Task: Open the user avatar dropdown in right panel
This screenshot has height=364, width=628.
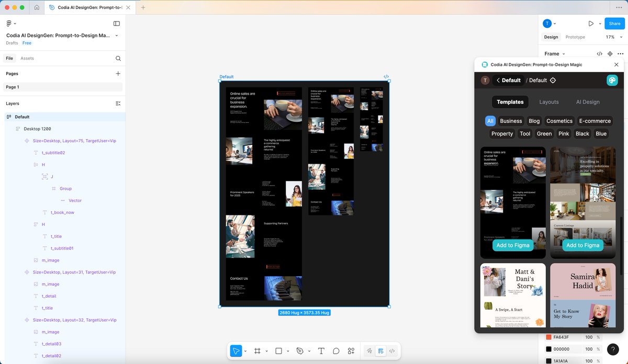Action: 555,24
